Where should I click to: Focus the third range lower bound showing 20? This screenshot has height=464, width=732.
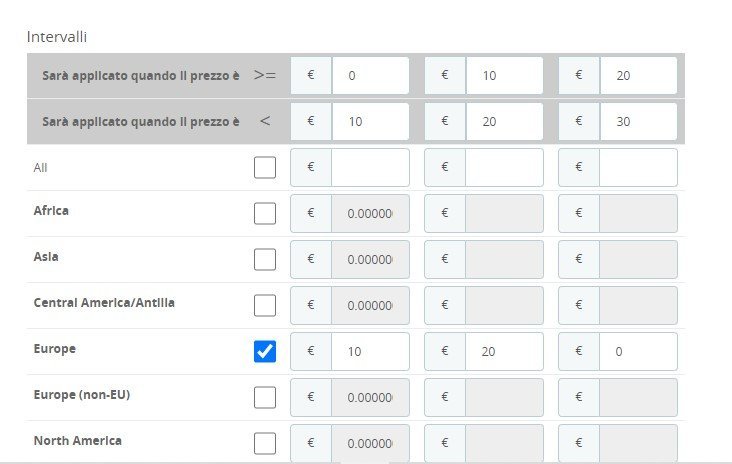637,75
